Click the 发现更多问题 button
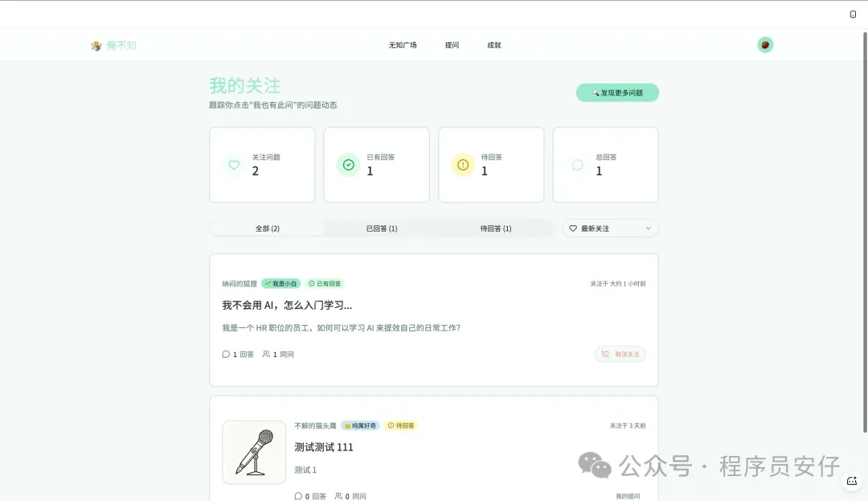 (617, 92)
